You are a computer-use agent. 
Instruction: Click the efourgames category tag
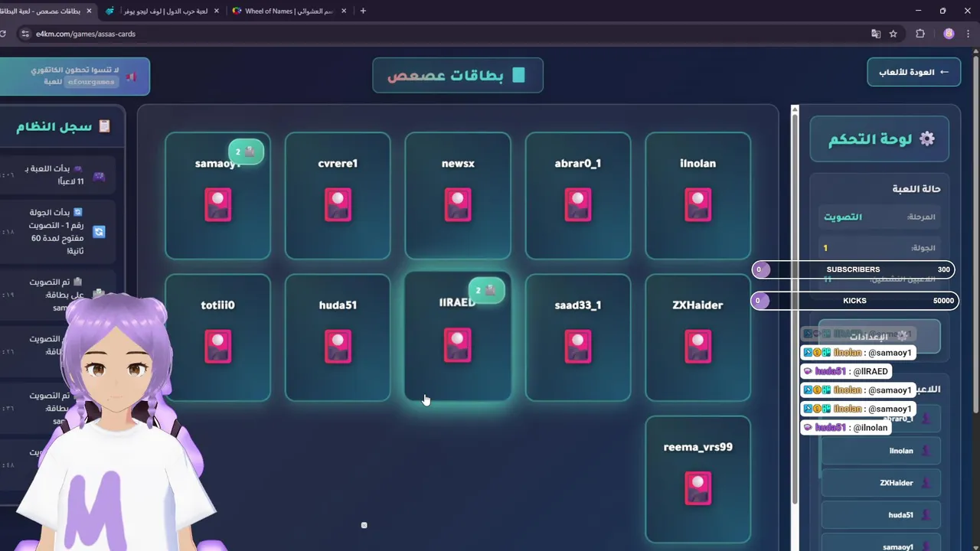click(90, 81)
